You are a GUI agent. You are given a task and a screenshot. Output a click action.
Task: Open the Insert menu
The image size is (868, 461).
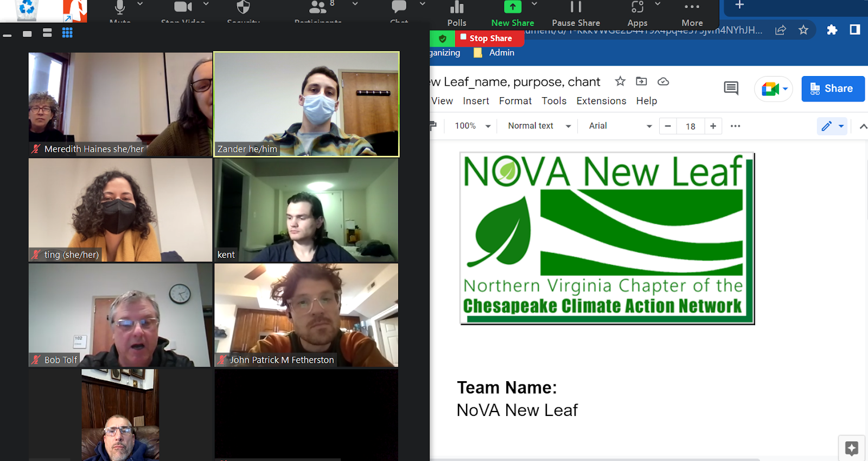[x=476, y=101]
